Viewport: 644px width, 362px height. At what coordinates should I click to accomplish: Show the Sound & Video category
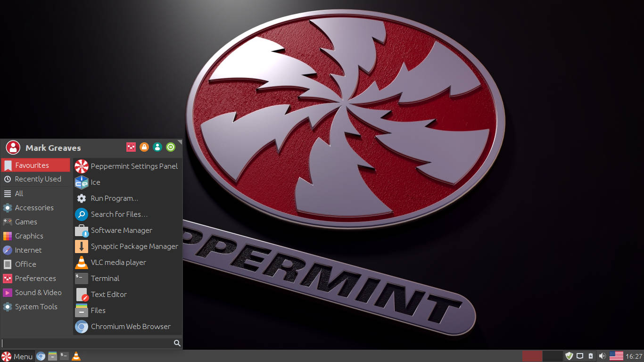pos(38,293)
